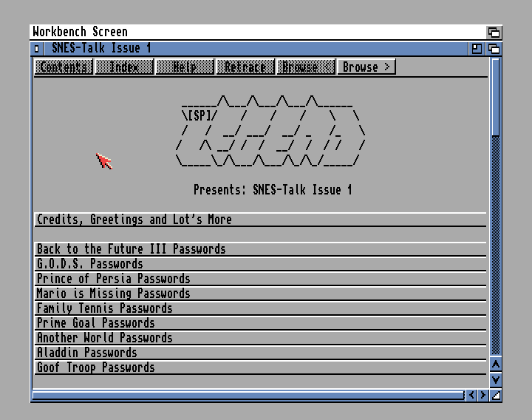Click the SNES-Talk window zoom gadget

click(x=477, y=49)
